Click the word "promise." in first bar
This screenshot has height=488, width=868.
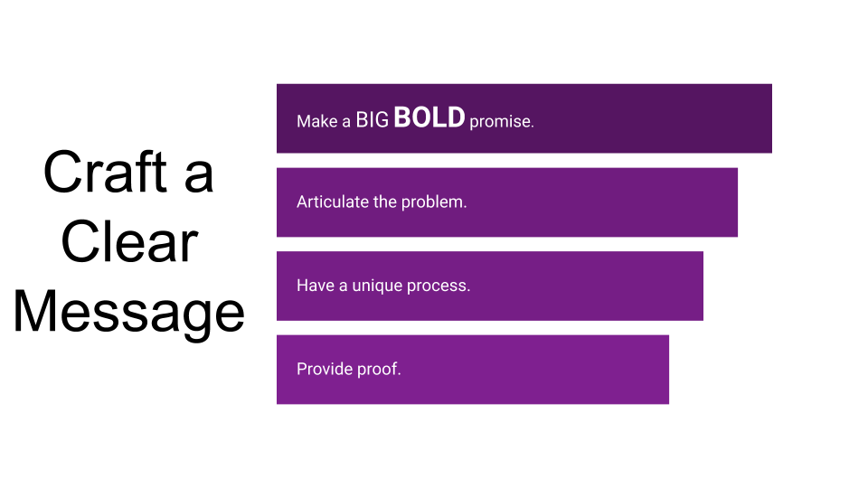pos(502,121)
